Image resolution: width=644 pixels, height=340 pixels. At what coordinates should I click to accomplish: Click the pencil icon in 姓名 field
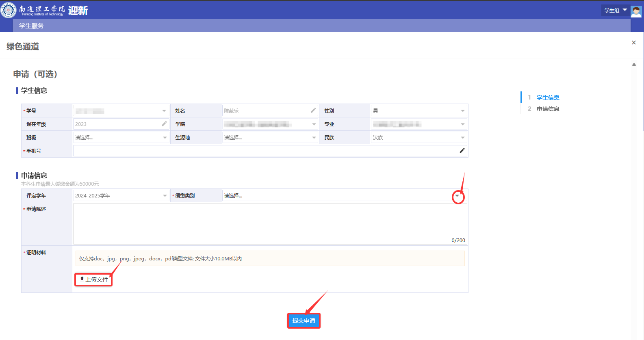click(313, 110)
